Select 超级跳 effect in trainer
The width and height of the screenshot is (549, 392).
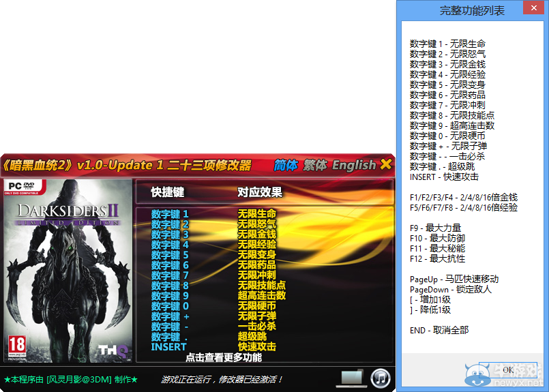tap(252, 336)
